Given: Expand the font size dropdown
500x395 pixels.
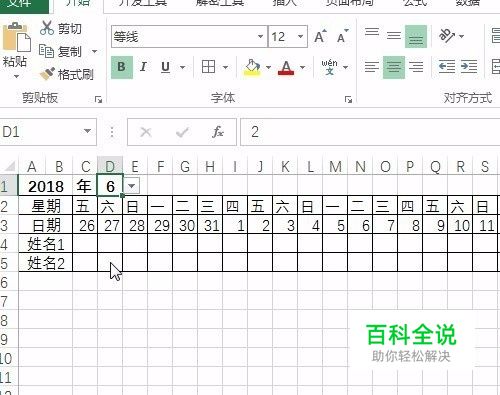Looking at the screenshot, I should click(300, 36).
